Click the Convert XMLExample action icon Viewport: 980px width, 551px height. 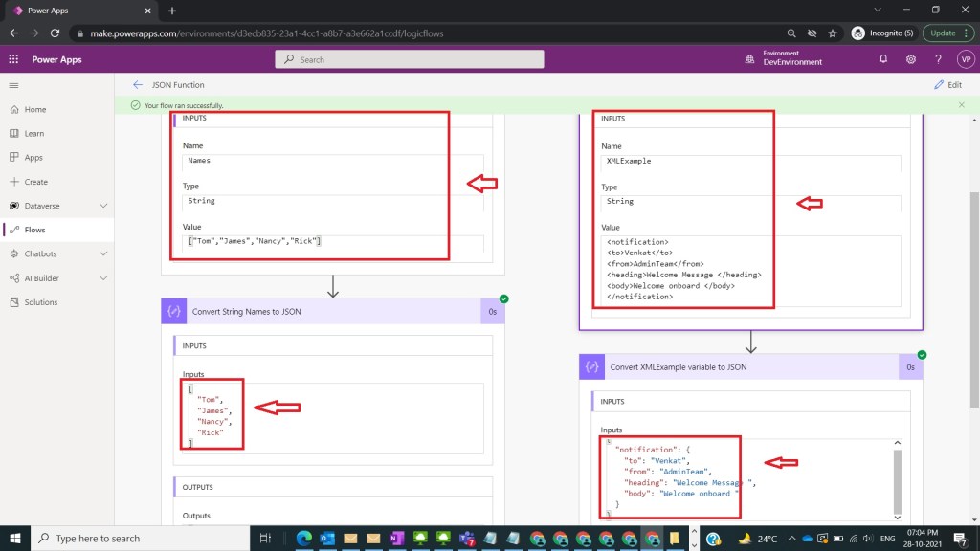591,366
